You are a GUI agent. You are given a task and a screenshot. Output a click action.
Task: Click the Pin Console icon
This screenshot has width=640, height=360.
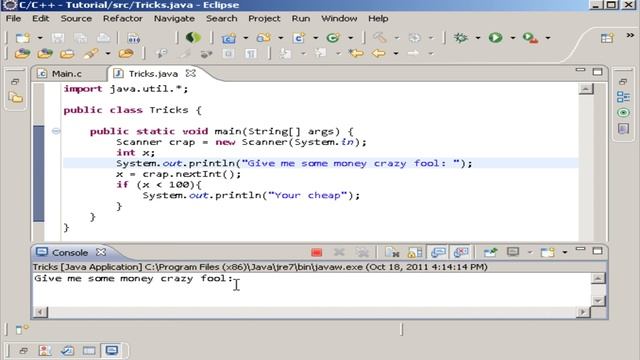[490, 253]
